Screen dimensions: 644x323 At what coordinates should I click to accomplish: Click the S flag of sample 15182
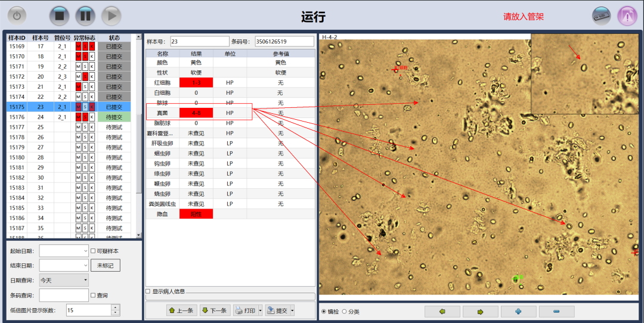coord(85,178)
